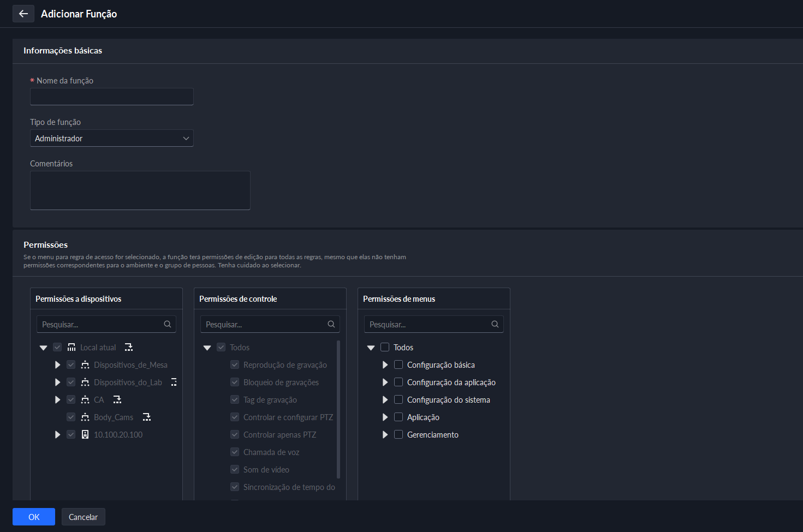This screenshot has height=532, width=803.
Task: Click the Nome da função input field
Action: [112, 97]
